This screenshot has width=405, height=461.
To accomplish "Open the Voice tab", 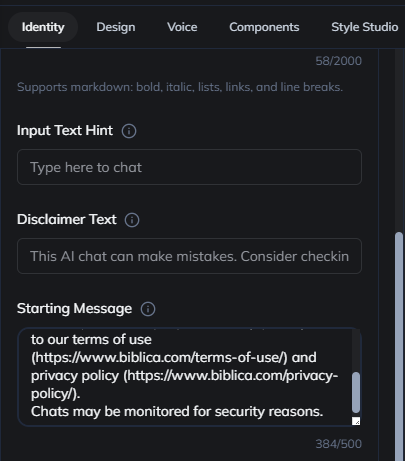I will pyautogui.click(x=182, y=27).
